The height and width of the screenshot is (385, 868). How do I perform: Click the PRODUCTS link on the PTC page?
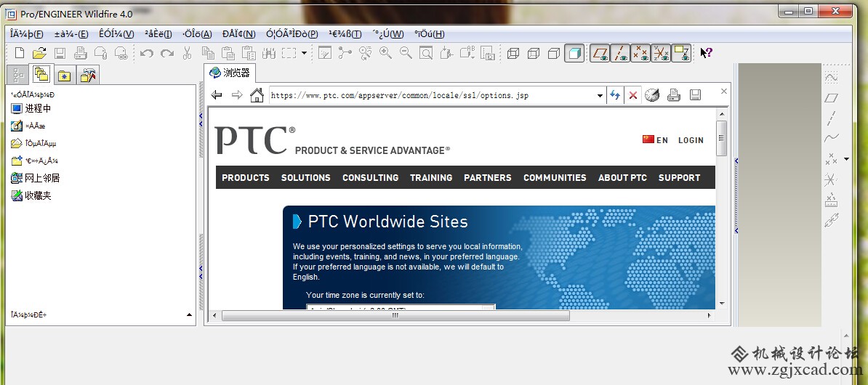[x=246, y=177]
